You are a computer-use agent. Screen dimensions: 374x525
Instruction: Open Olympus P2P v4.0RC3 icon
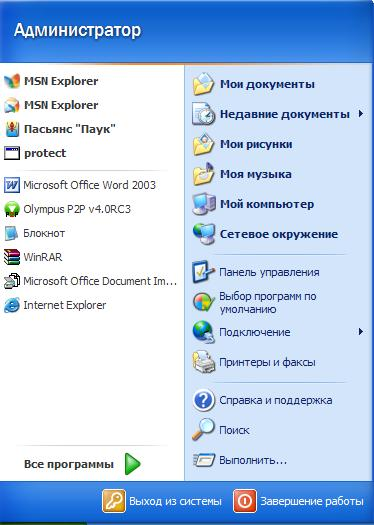point(12,209)
